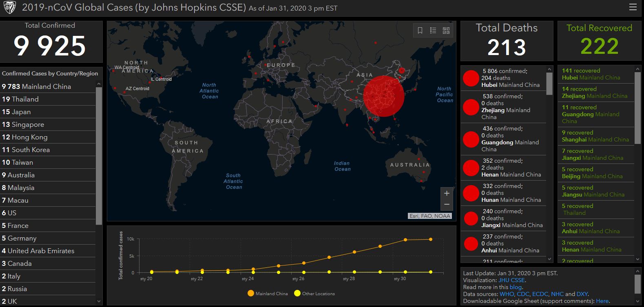Select '11 recovered Guangdong' row
This screenshot has height=307, width=644.
[596, 114]
